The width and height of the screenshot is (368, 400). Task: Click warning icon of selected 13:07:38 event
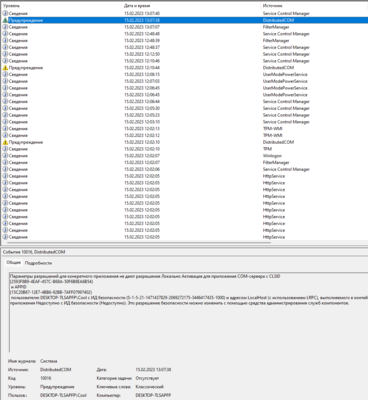5,20
